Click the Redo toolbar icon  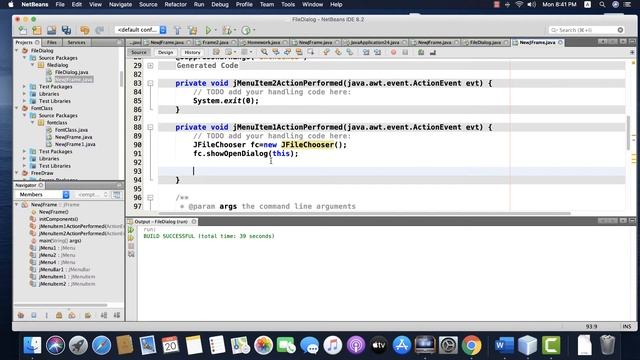click(99, 30)
